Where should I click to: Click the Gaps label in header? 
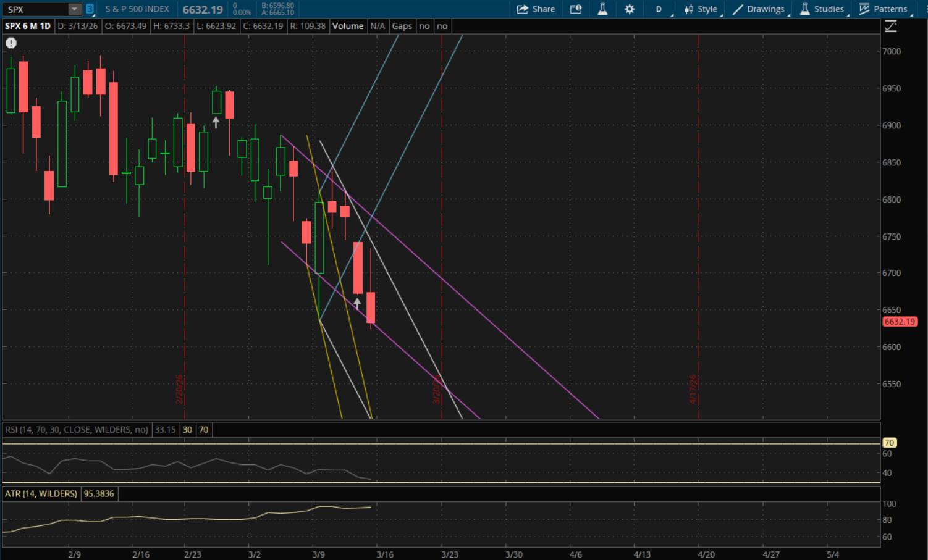[x=402, y=26]
